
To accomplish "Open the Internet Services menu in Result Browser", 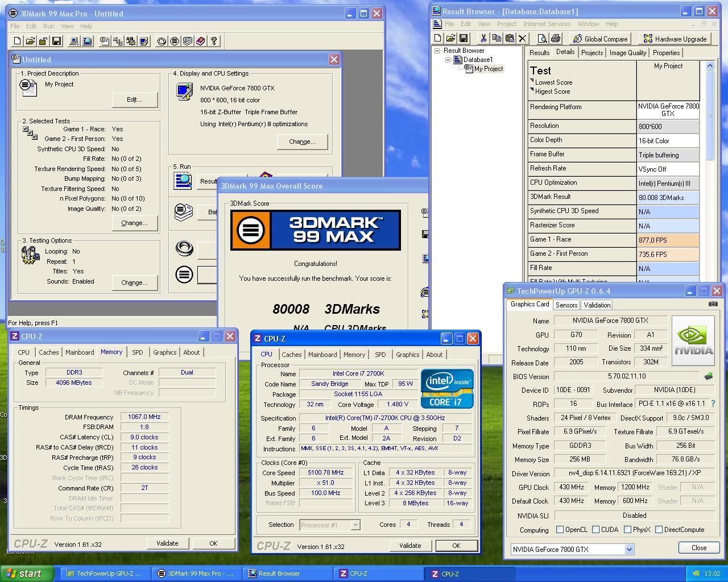I will (547, 24).
